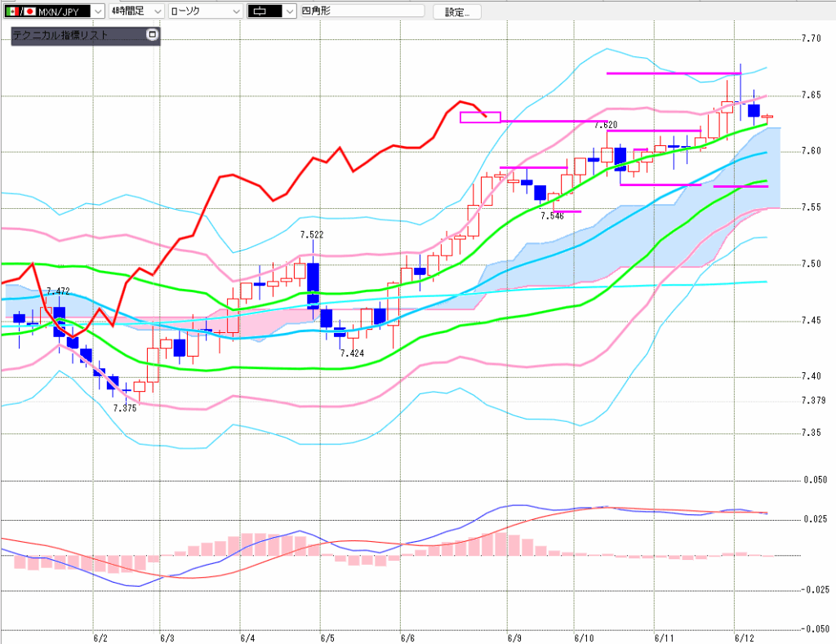Open the 4時間足 timeframe dropdown

pos(136,11)
